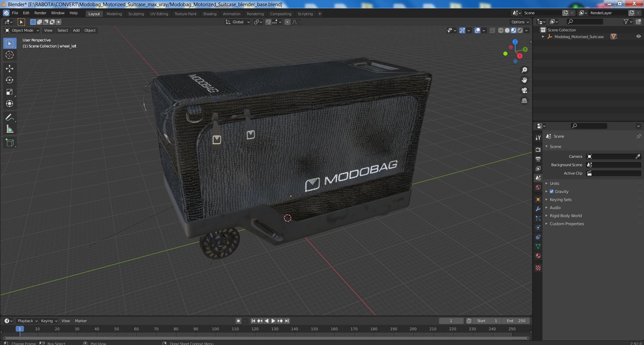Image resolution: width=644 pixels, height=345 pixels.
Task: Expand Modobag_Motorized_Suitcase collection tree
Action: click(543, 37)
